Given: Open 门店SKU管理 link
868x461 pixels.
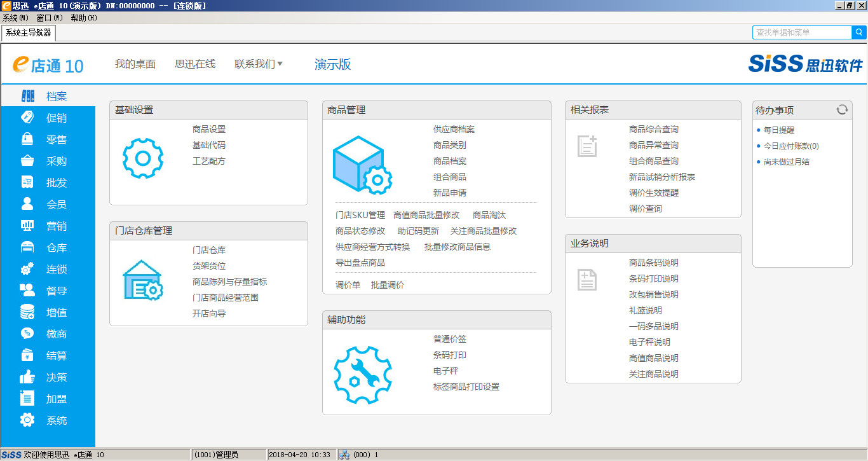Looking at the screenshot, I should (360, 215).
